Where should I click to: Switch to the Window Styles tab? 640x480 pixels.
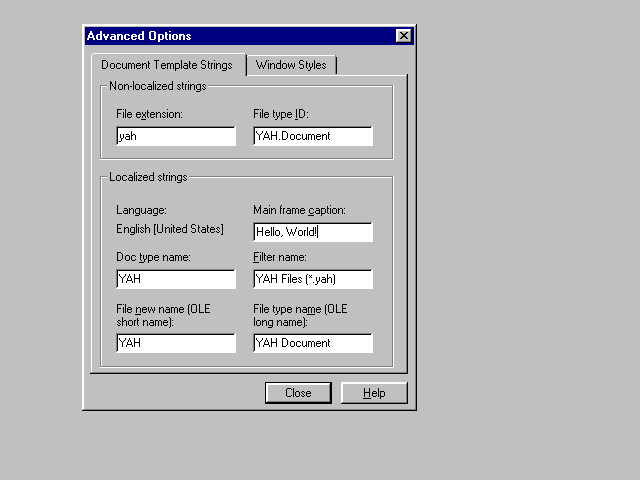[290, 65]
